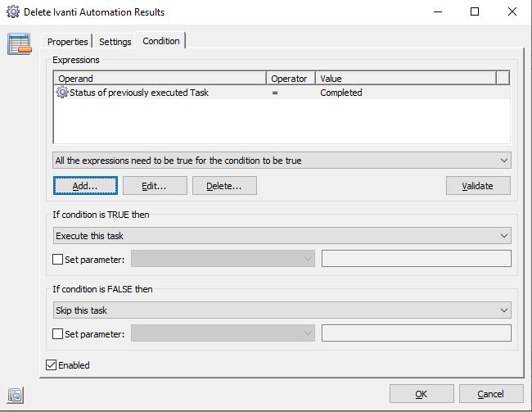The width and height of the screenshot is (532, 412).
Task: Minimize the dialog window
Action: pos(438,12)
